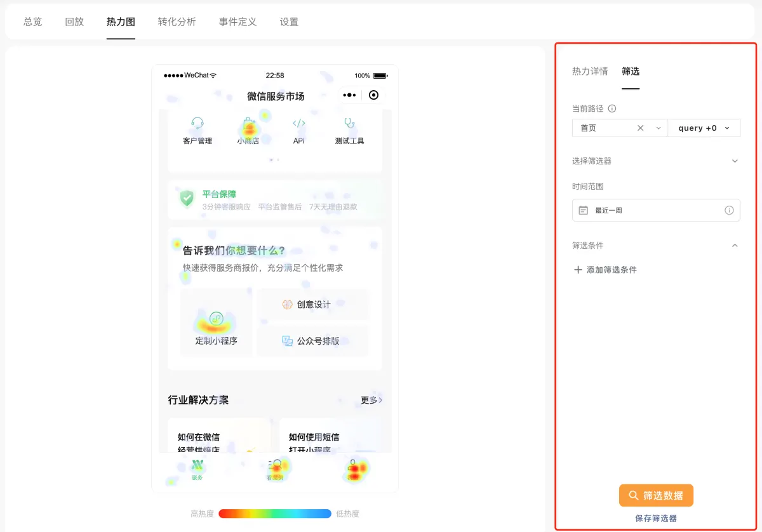Switch to the 热力详情 panel tab
Image resolution: width=762 pixels, height=532 pixels.
pos(590,71)
